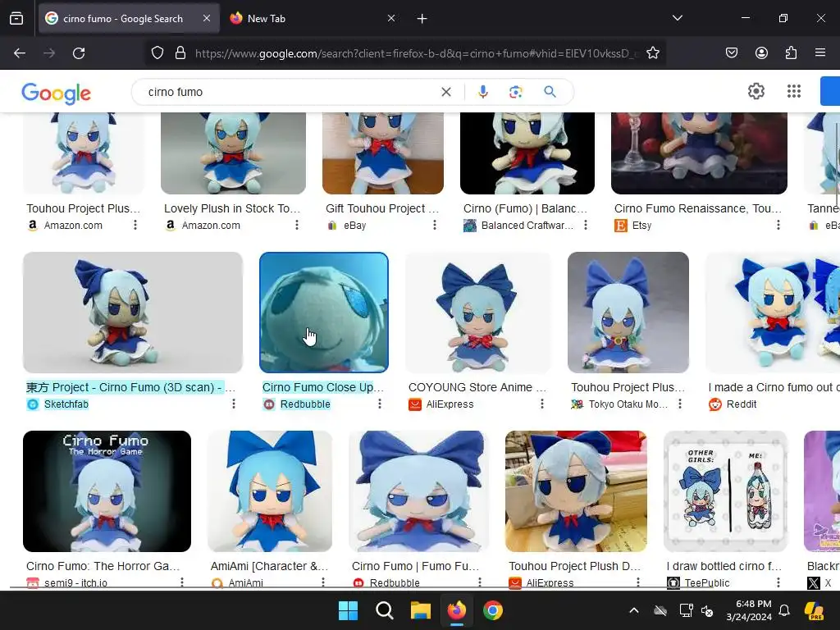840x630 pixels.
Task: Open Windows taskbar Search
Action: coord(384,610)
